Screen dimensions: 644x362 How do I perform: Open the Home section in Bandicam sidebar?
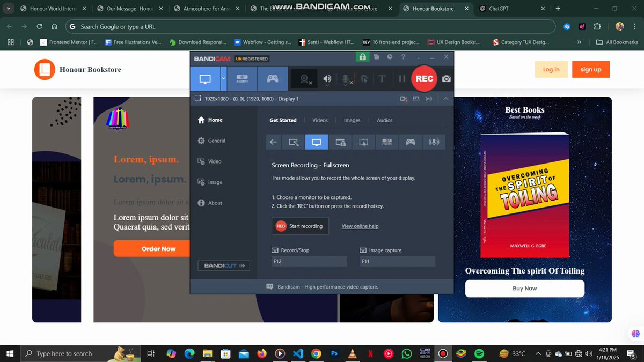point(210,120)
